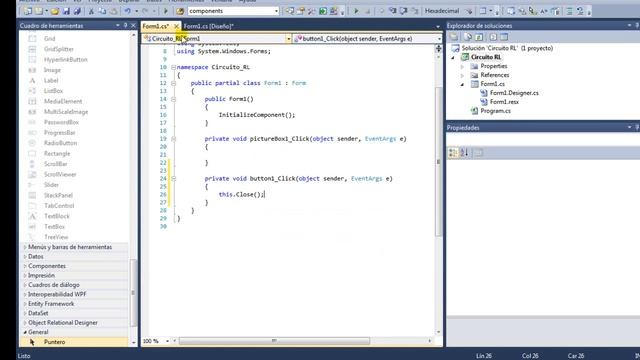Click the green Start Page toolbar icon
The image size is (640, 360).
[x=323, y=11]
